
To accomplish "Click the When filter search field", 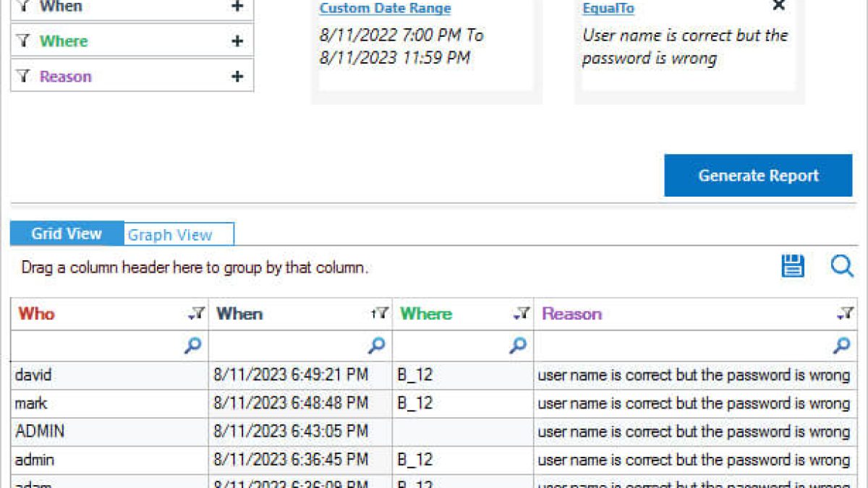I will coord(289,346).
